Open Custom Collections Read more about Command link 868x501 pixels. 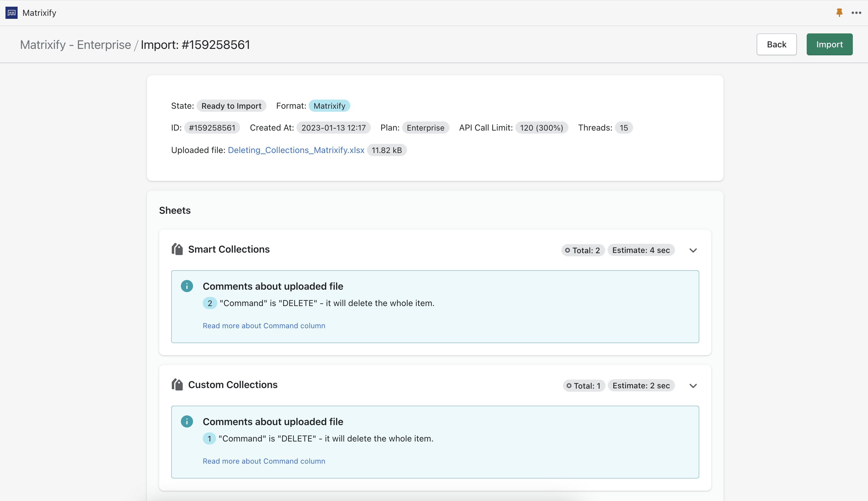coord(264,461)
